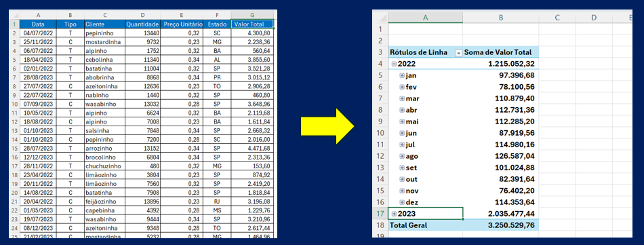Screen dimensions: 644x245
Task: Select column C header in the source data sheet
Action: (x=104, y=16)
